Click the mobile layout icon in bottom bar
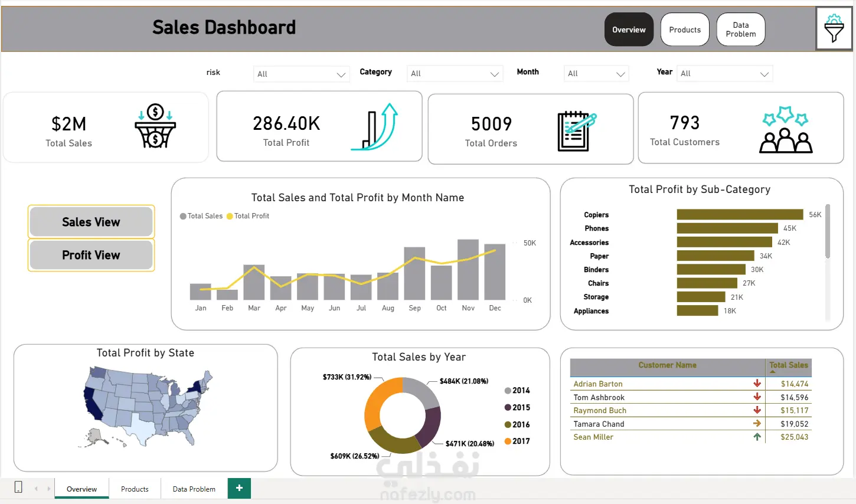This screenshot has height=504, width=856. 18,487
